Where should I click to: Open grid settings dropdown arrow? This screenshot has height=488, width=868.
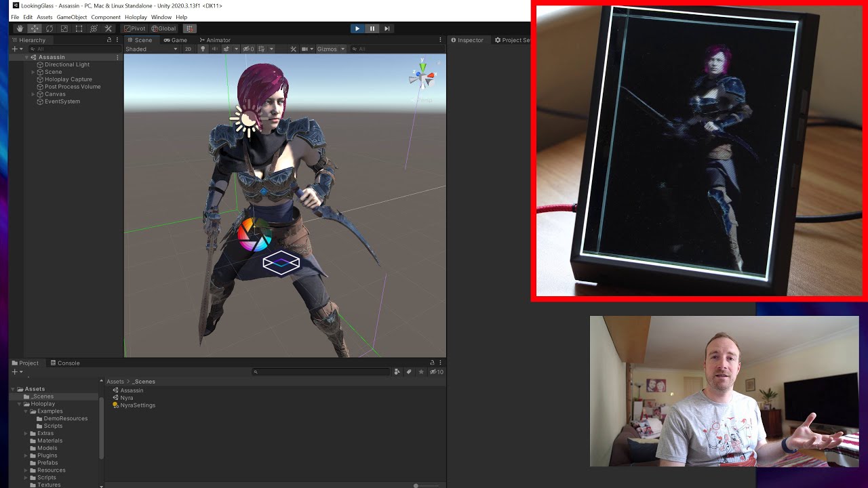[x=271, y=49]
